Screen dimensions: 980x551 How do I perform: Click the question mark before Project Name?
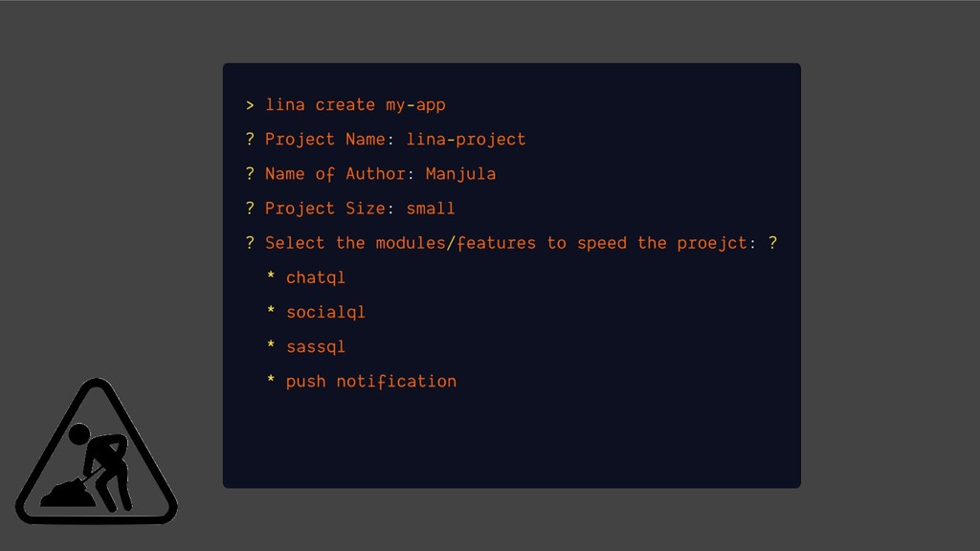coord(249,140)
